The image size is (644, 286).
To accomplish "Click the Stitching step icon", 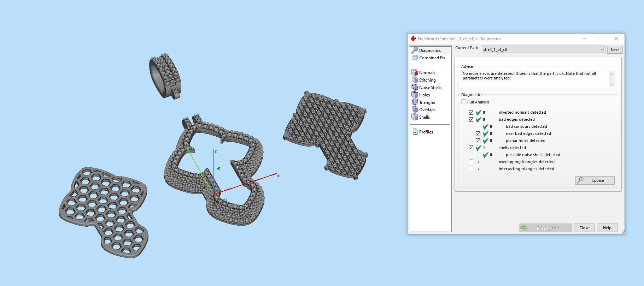I will pos(415,80).
